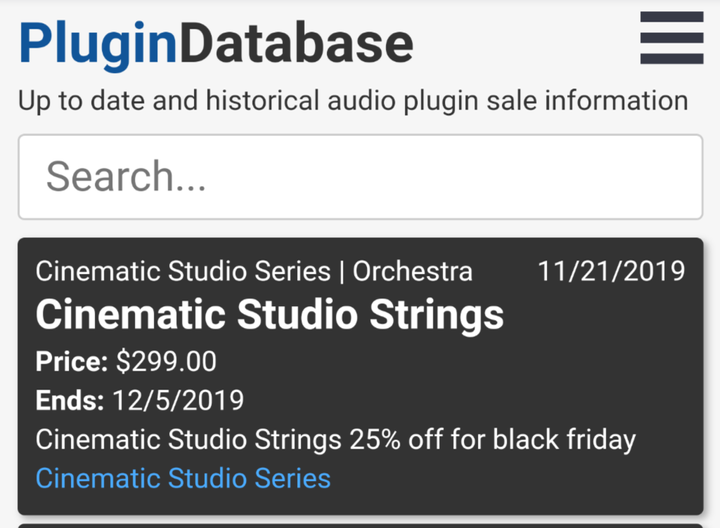The image size is (720, 528).
Task: Open the hamburger navigation menu
Action: [x=672, y=39]
